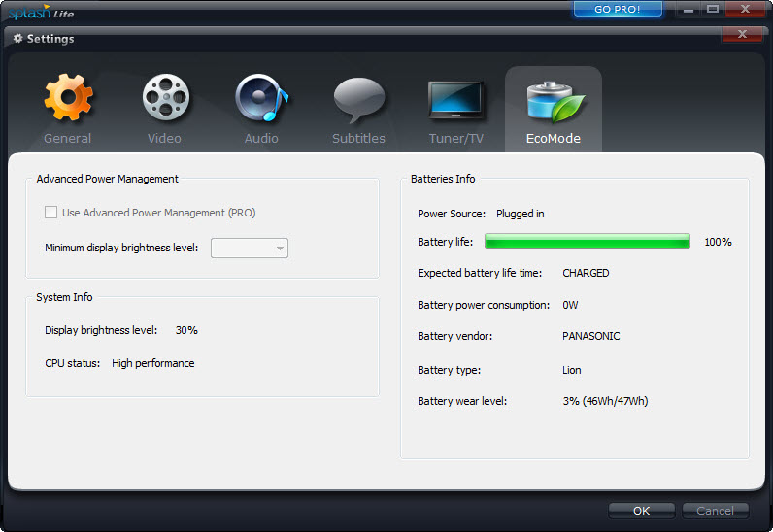Close the Settings dialog
Screen dimensions: 773x532
click(x=742, y=34)
